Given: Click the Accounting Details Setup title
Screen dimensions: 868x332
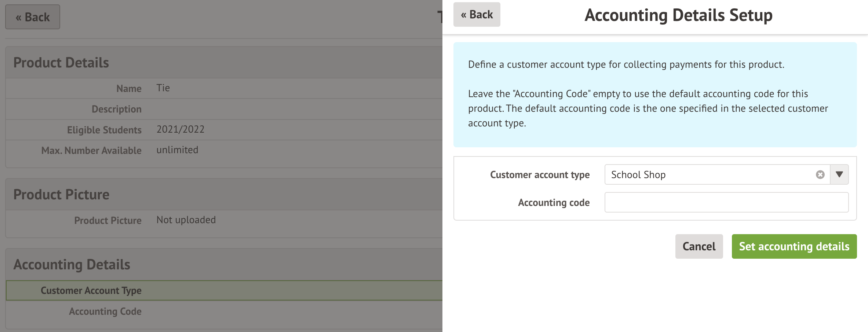Looking at the screenshot, I should click(x=678, y=15).
